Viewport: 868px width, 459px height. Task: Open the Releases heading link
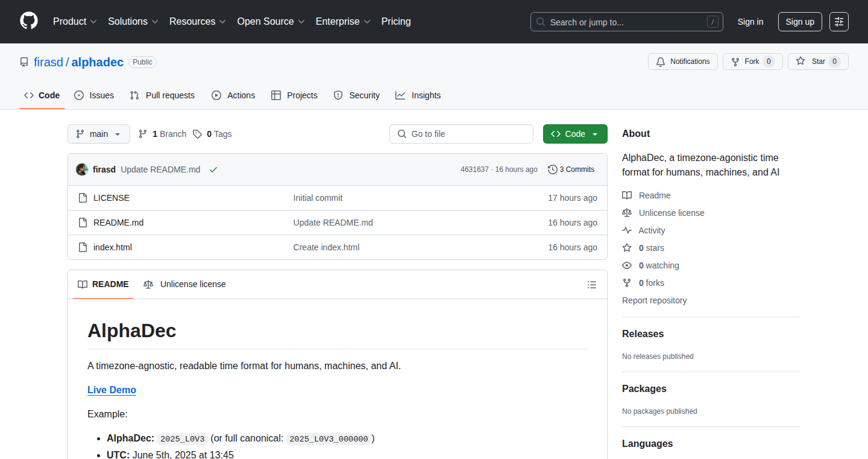point(643,334)
